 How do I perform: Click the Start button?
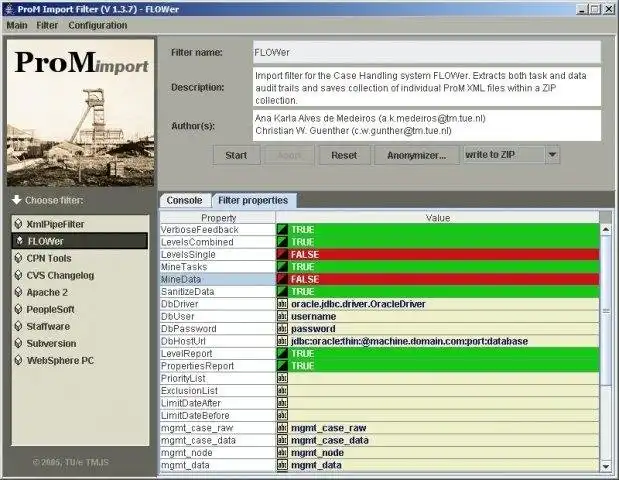236,155
